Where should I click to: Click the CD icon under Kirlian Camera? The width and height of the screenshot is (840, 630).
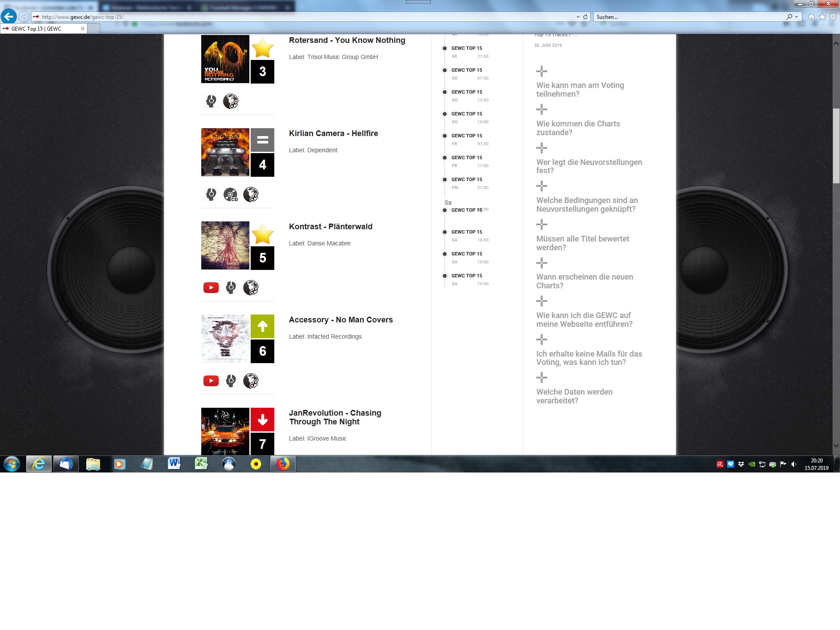tap(231, 194)
